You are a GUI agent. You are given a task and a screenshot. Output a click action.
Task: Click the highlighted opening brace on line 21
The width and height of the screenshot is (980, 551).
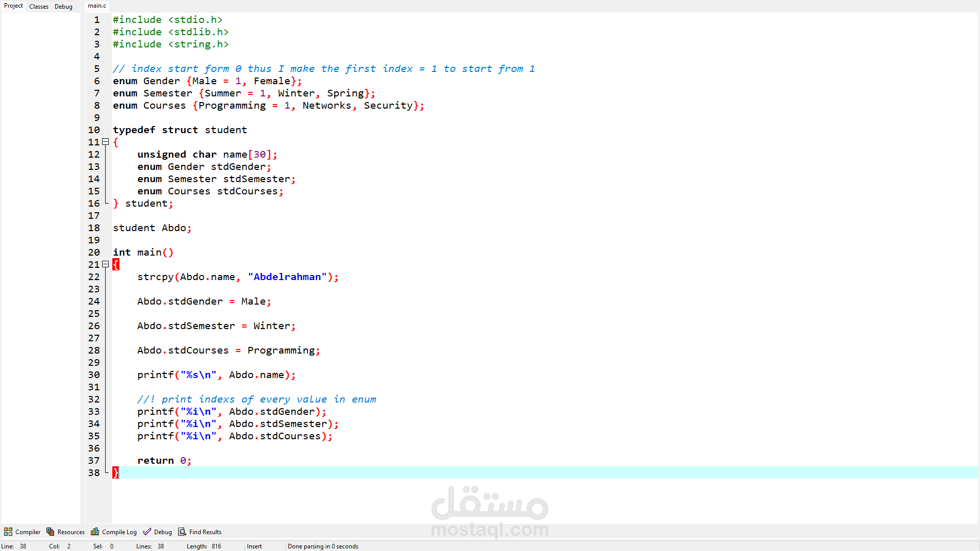click(x=116, y=264)
